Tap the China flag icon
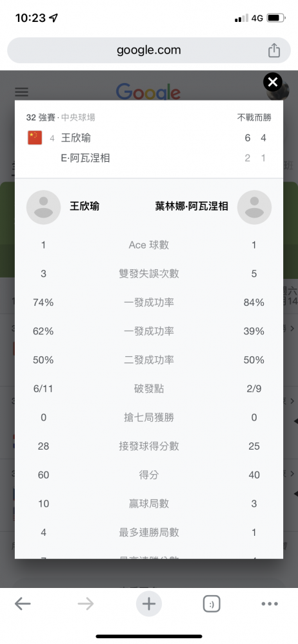The height and width of the screenshot is (644, 298). (x=35, y=138)
